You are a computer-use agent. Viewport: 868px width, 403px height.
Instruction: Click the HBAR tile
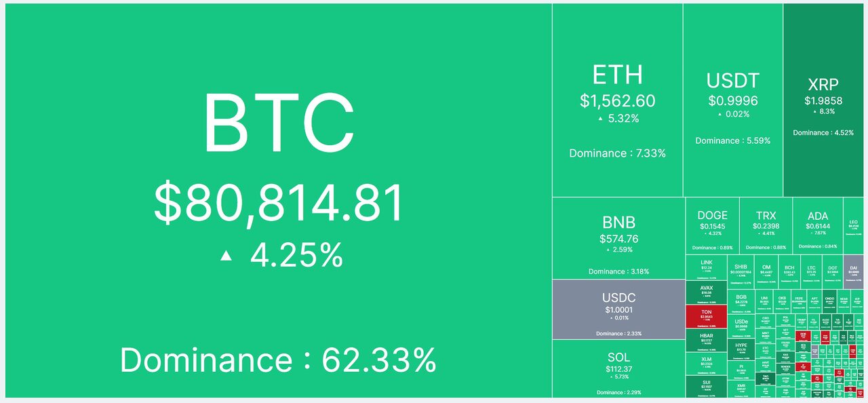click(706, 341)
